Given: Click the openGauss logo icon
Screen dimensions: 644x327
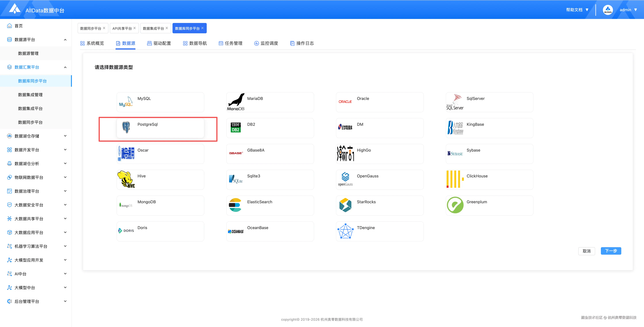Looking at the screenshot, I should tap(345, 179).
